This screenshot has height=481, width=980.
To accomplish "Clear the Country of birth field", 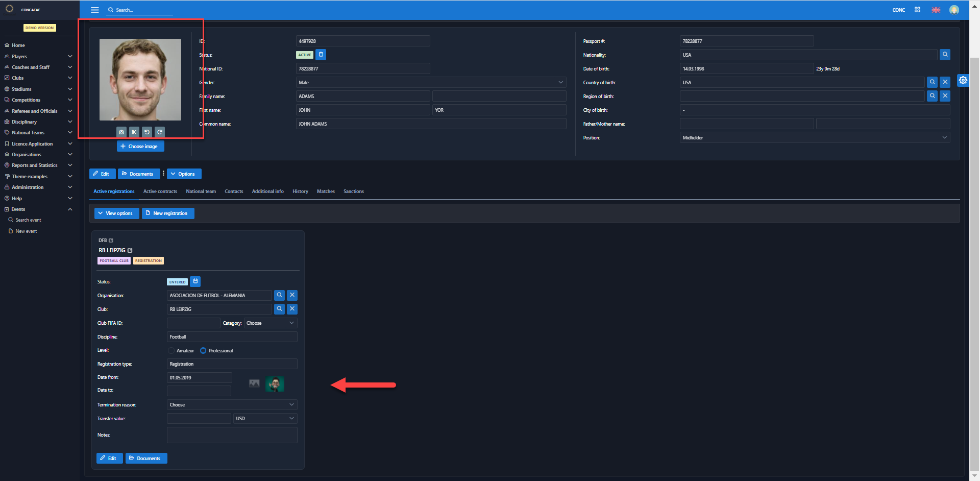I will click(945, 82).
